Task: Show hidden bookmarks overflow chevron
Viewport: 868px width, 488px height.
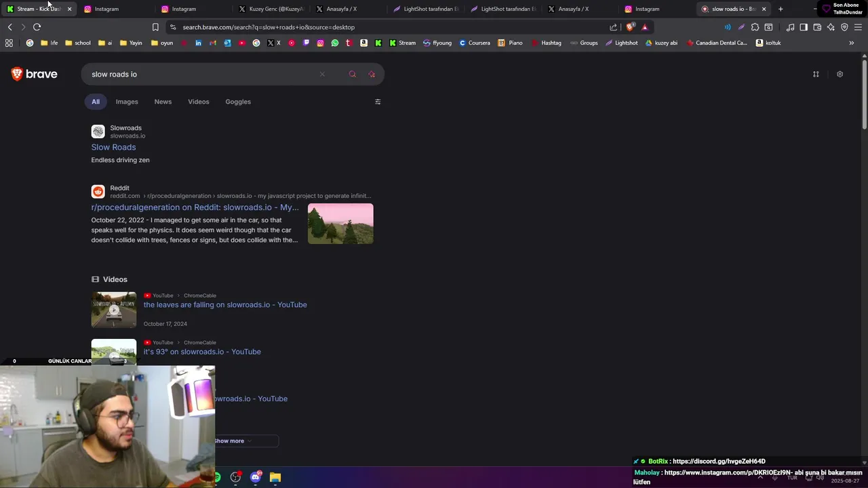Action: [852, 43]
